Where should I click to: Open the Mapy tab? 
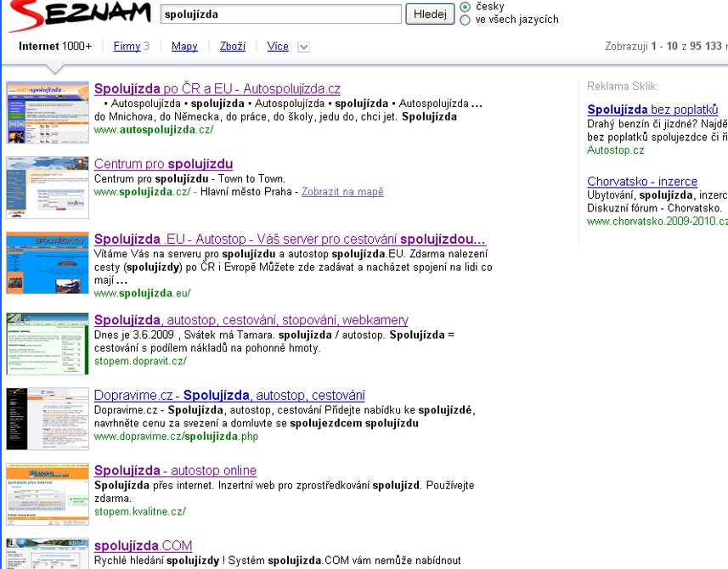[184, 47]
